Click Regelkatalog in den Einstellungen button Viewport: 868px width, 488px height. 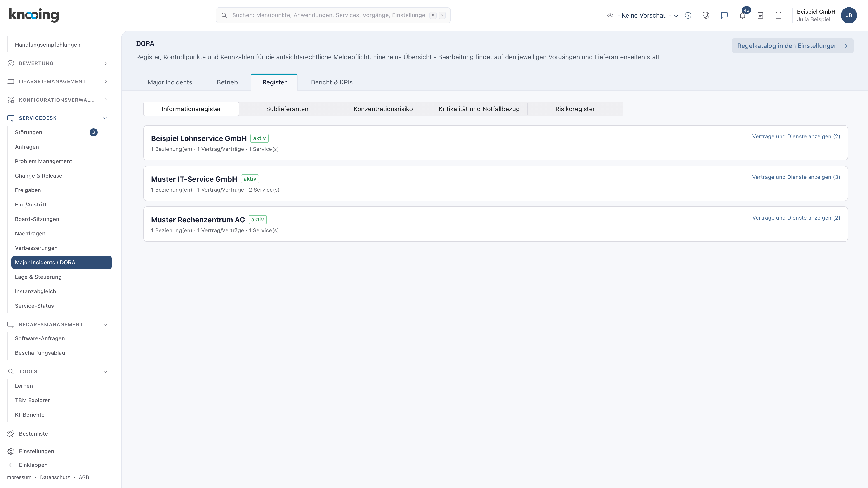coord(792,46)
